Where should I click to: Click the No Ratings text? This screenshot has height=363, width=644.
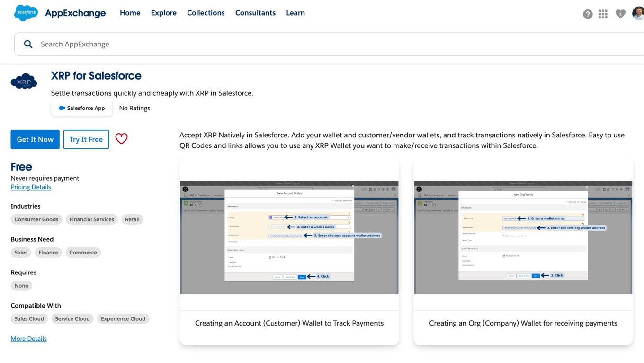click(134, 108)
